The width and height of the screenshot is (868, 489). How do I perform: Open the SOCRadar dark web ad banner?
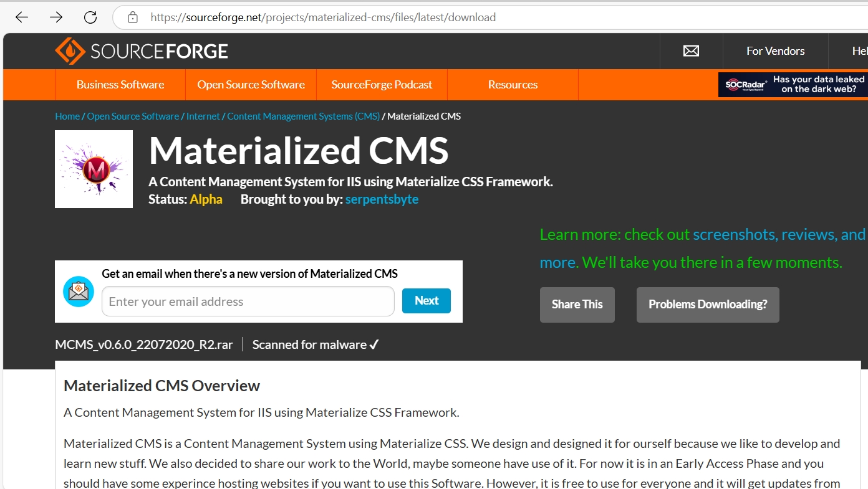pos(793,85)
